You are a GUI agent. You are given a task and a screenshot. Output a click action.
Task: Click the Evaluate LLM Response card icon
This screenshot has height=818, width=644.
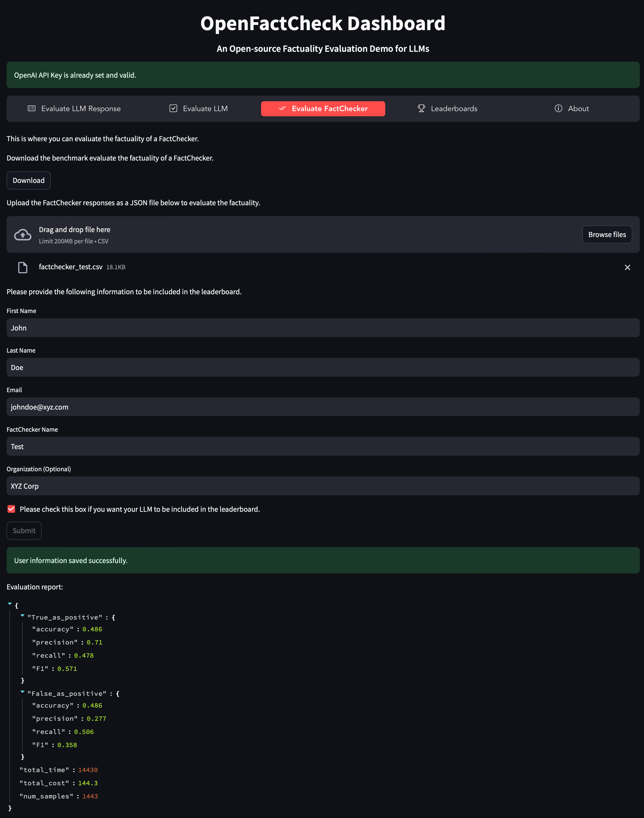(32, 109)
